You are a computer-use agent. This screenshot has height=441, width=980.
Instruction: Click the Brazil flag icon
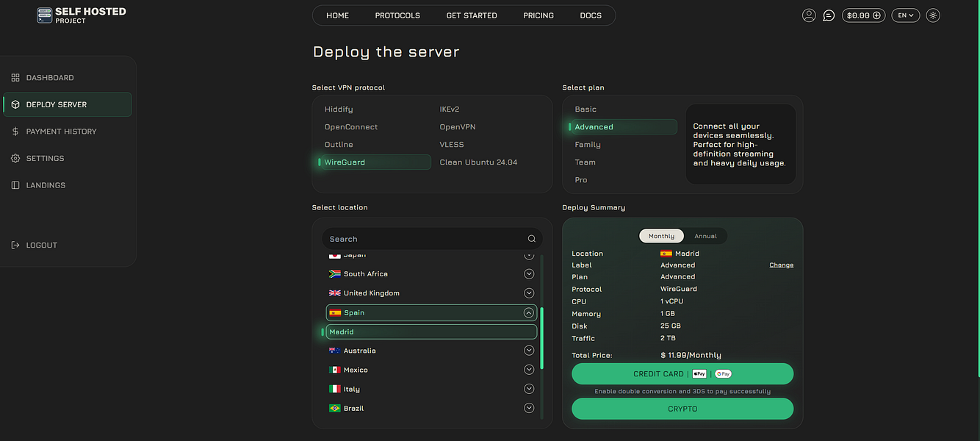click(335, 409)
